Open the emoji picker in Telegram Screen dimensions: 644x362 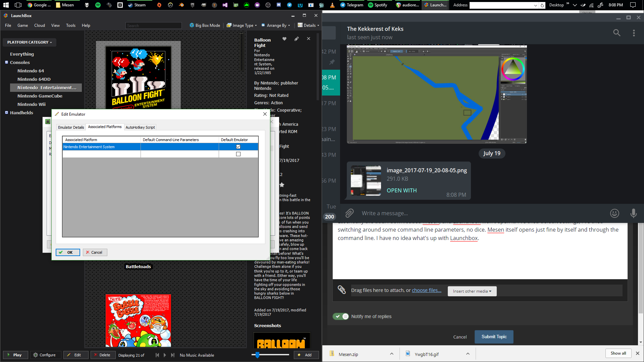click(614, 213)
